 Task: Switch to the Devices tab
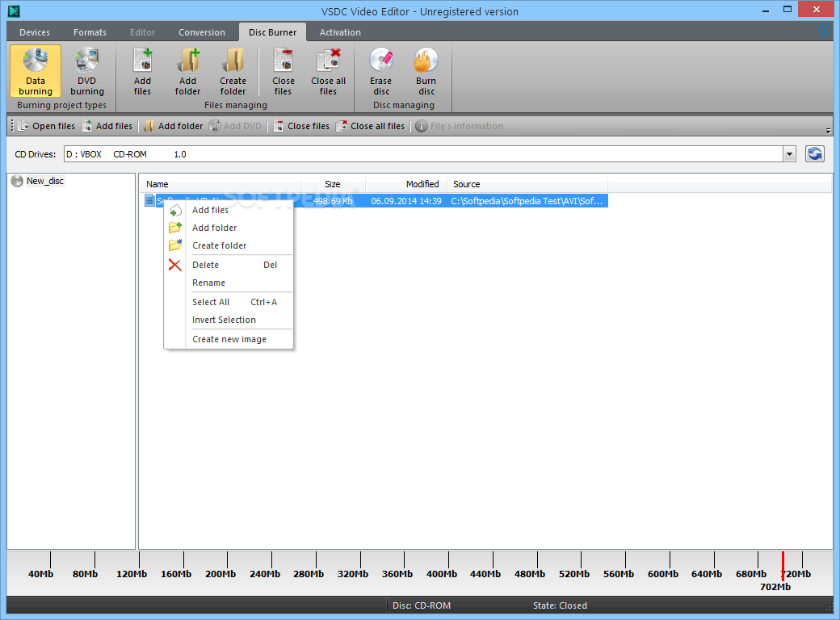tap(35, 32)
